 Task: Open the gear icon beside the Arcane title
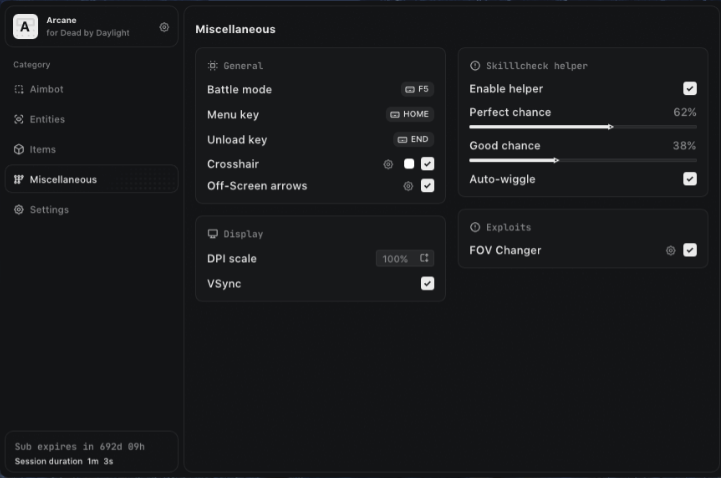[165, 28]
